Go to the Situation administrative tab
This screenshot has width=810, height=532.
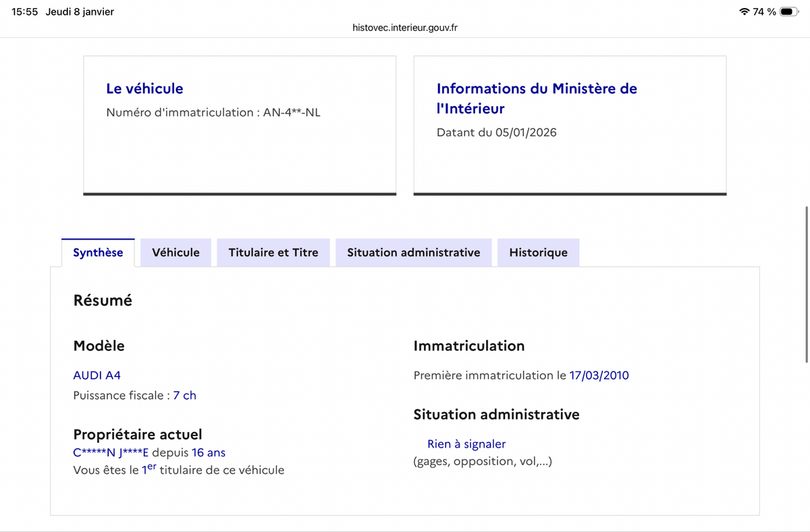click(414, 252)
